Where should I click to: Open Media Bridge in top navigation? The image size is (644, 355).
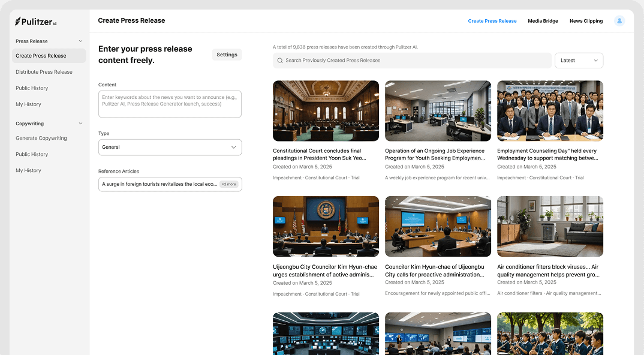[543, 21]
